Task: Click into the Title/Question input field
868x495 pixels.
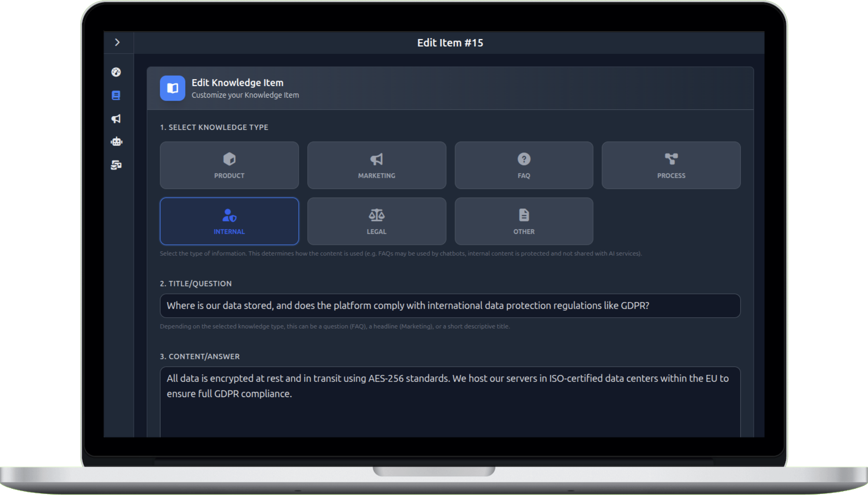Action: tap(449, 305)
